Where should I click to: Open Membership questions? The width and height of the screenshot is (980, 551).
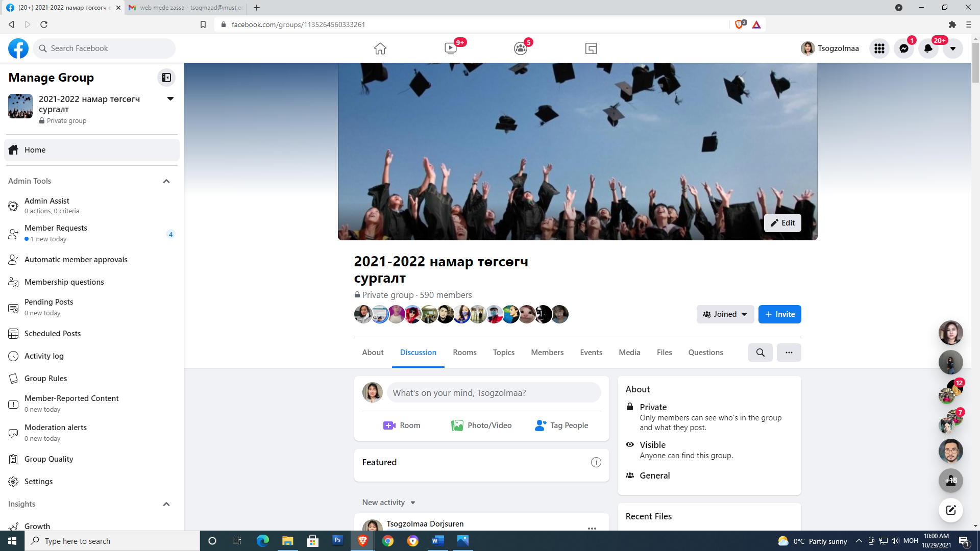tap(92, 282)
